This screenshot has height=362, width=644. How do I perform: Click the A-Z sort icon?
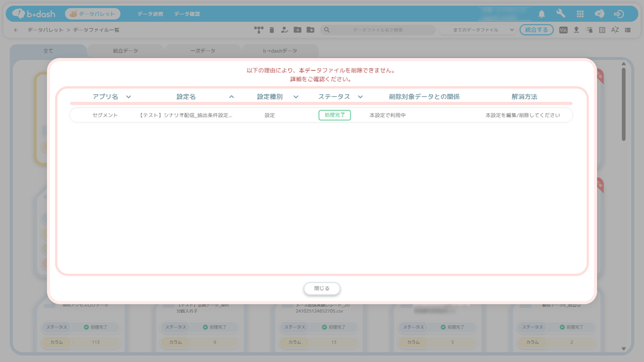click(x=615, y=30)
